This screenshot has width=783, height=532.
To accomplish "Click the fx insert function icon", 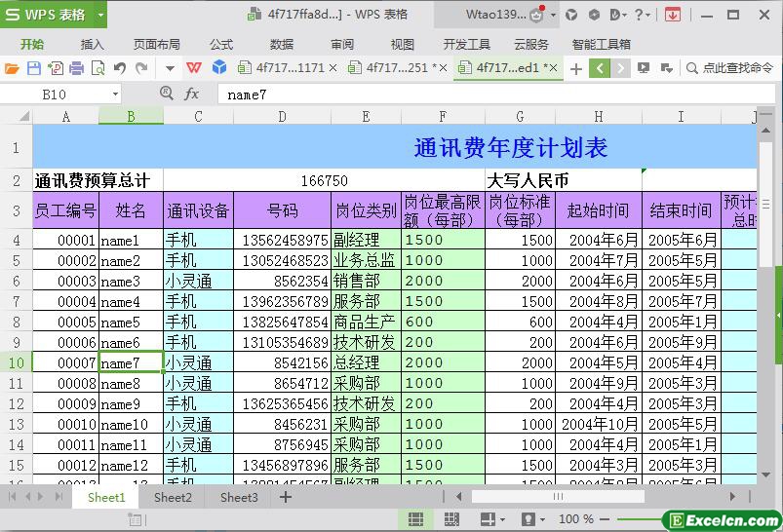I will [192, 95].
